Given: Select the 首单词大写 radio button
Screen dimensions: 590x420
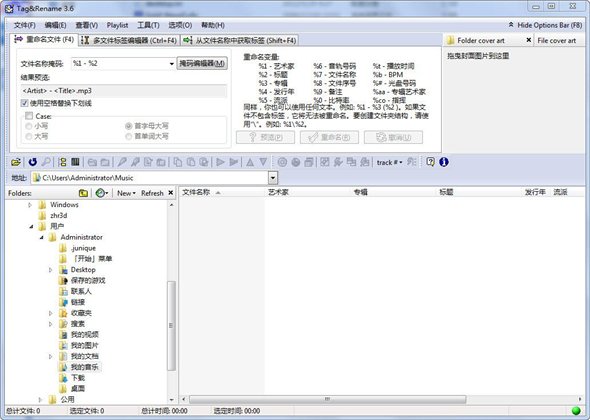Looking at the screenshot, I should [x=129, y=136].
